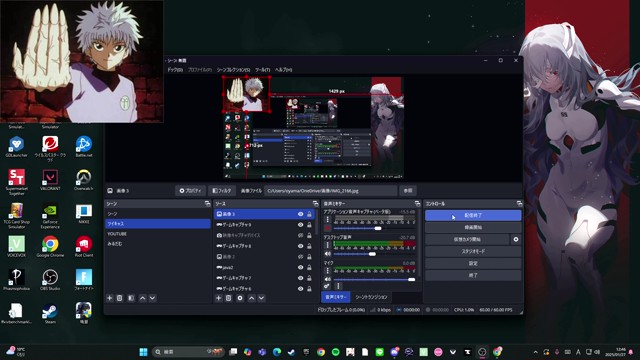
Task: Toggle visibility of java2 source
Action: [x=300, y=267]
